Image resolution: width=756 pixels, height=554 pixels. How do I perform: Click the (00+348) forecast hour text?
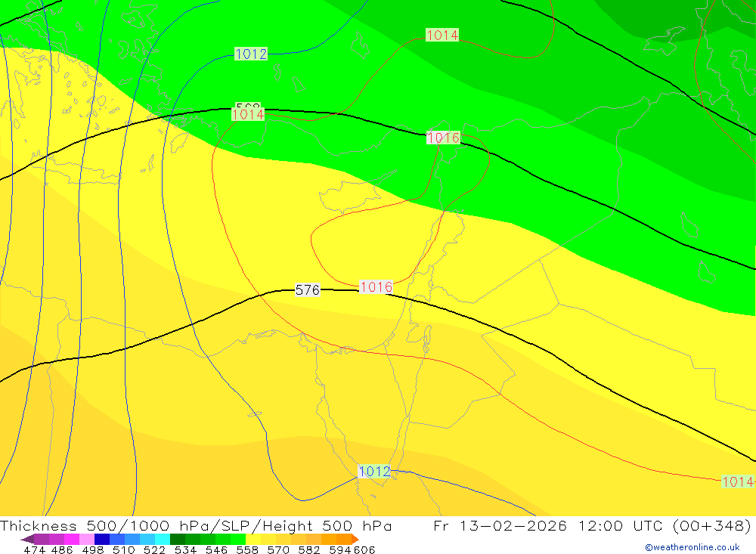pos(711,525)
